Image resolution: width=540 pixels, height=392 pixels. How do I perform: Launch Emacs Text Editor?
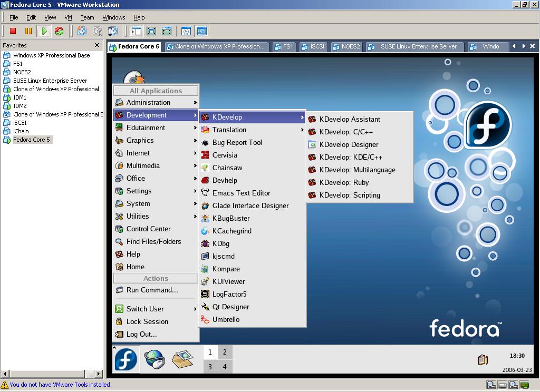[252, 193]
